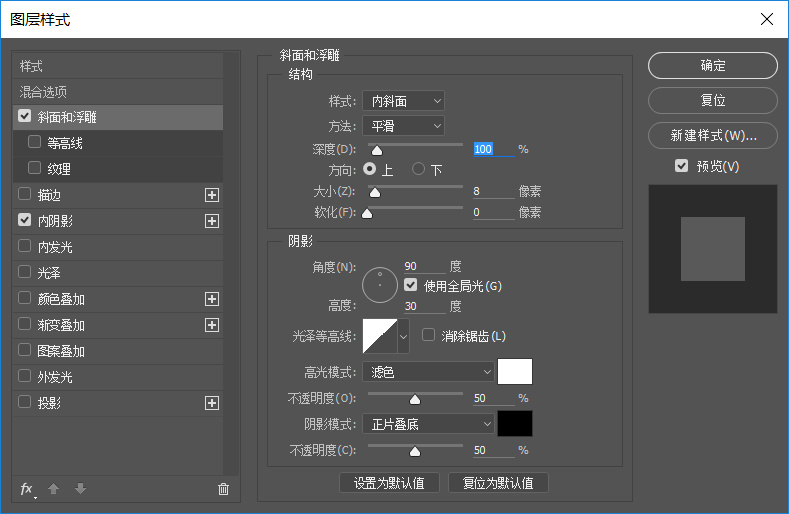
Task: Click the move effect down arrow
Action: pos(80,489)
